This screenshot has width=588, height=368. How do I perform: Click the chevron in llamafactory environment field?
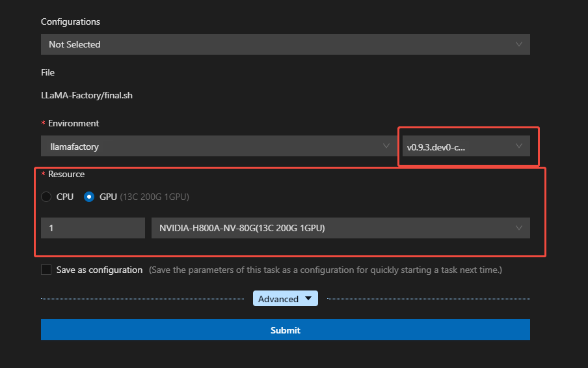tap(386, 146)
